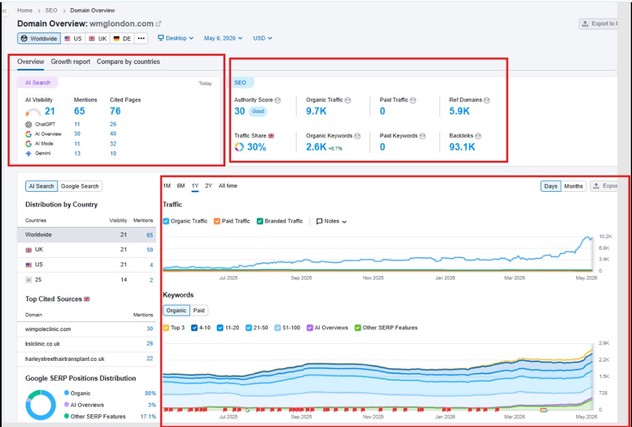632x427 pixels.
Task: Open the USD currency dropdown
Action: [262, 38]
